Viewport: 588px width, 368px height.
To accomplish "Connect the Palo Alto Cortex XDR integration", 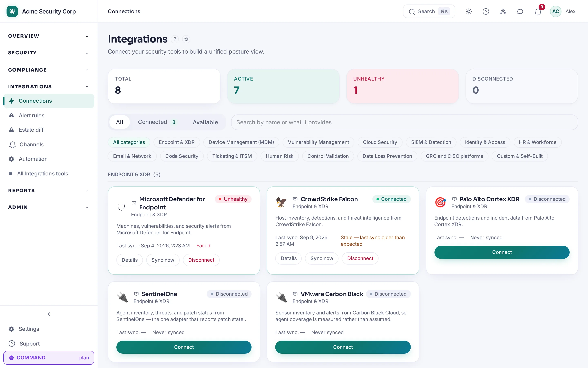I will (x=502, y=252).
